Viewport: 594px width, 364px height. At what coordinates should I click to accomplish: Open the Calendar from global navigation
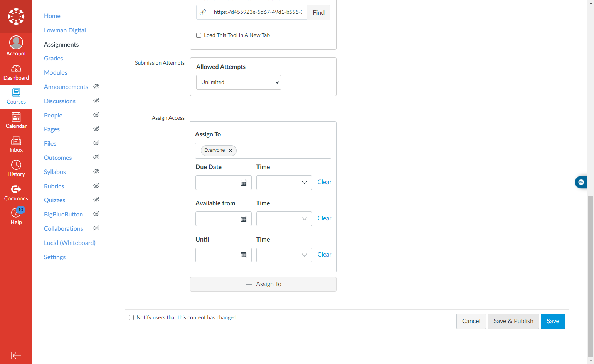click(x=16, y=121)
